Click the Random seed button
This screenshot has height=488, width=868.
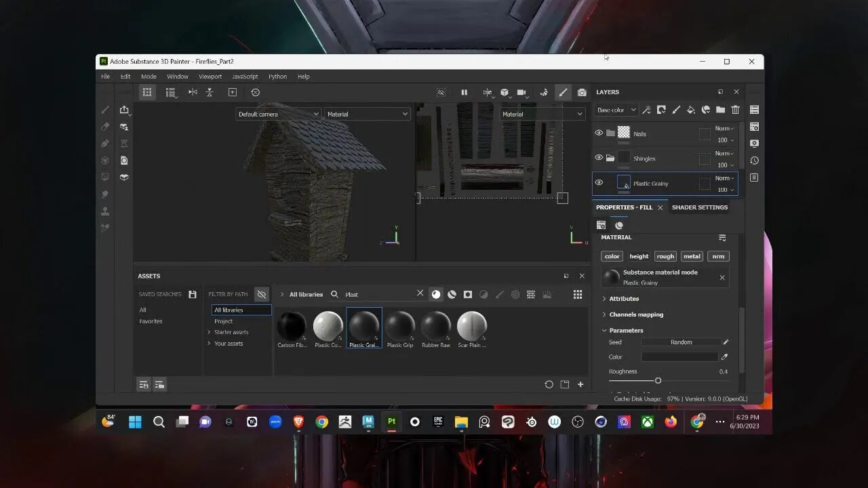pyautogui.click(x=681, y=342)
